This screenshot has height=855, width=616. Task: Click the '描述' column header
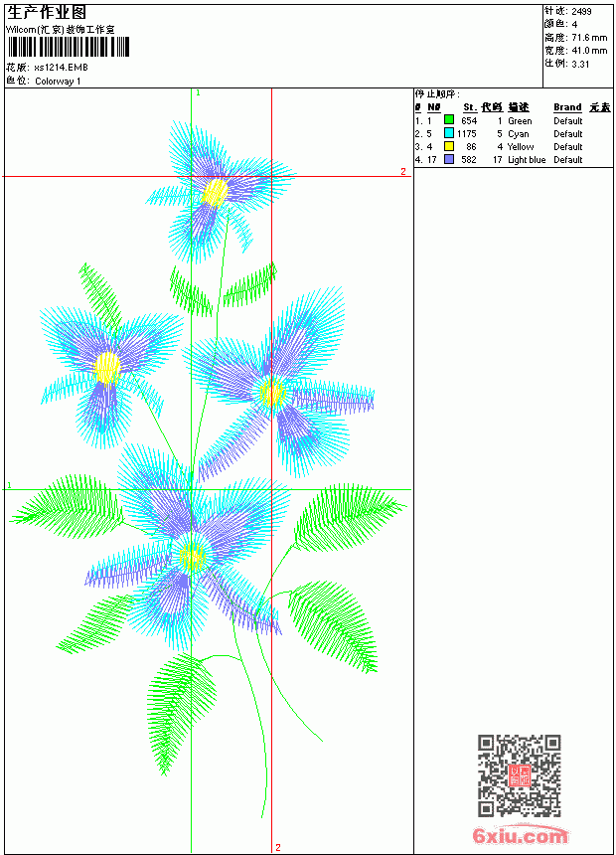pos(519,107)
